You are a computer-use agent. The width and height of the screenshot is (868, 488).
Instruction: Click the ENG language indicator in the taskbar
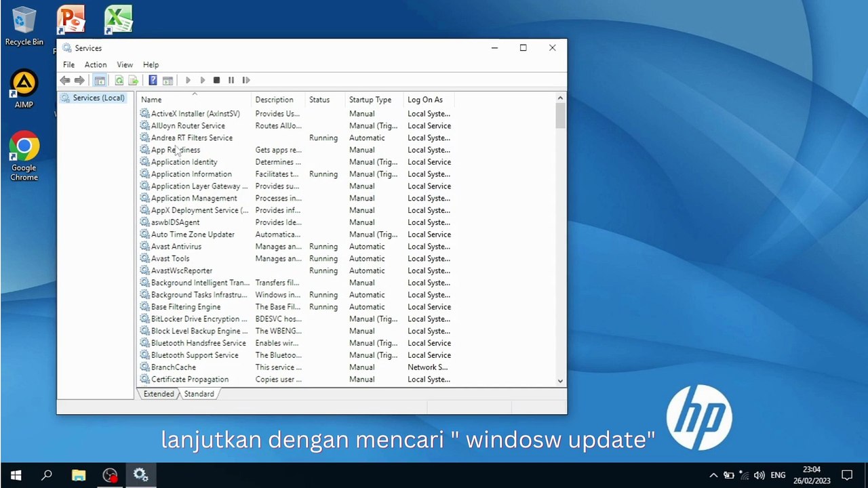tap(778, 476)
